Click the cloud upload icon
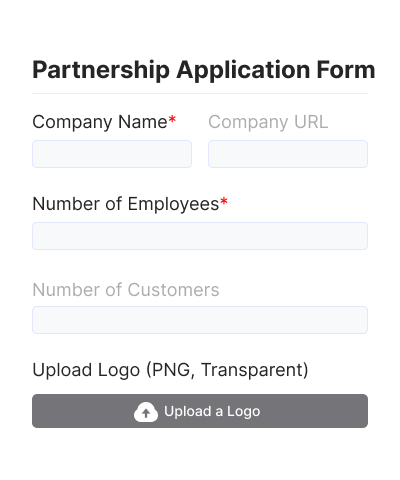The width and height of the screenshot is (400, 480). coord(146,412)
